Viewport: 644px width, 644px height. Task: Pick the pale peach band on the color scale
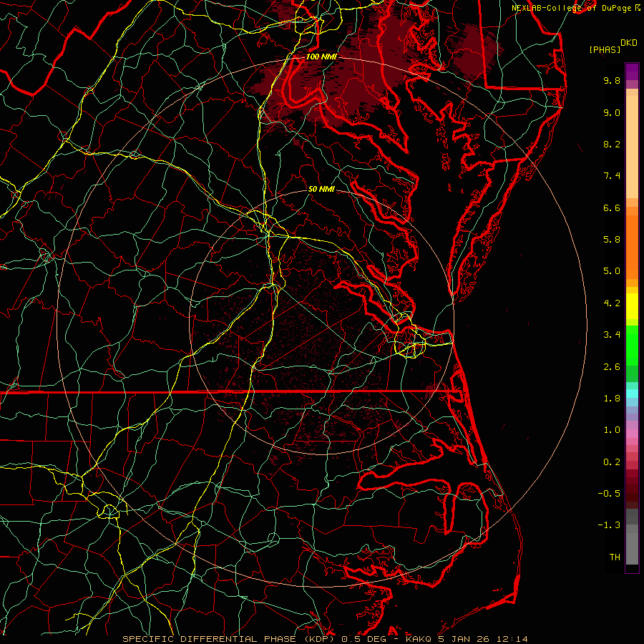632,147
